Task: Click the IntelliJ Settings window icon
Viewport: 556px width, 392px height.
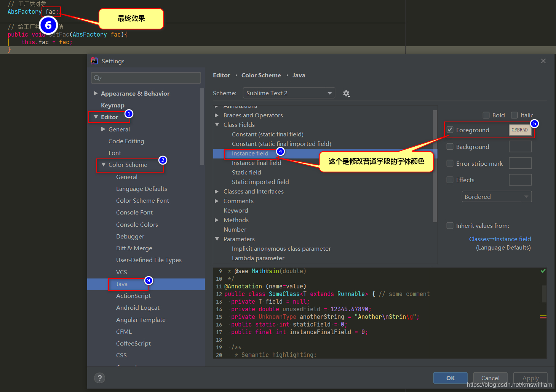Action: (94, 61)
